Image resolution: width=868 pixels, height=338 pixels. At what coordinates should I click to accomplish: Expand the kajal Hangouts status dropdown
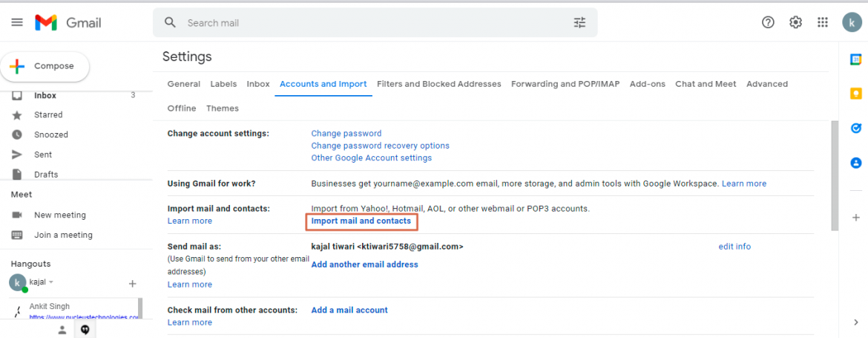click(51, 282)
